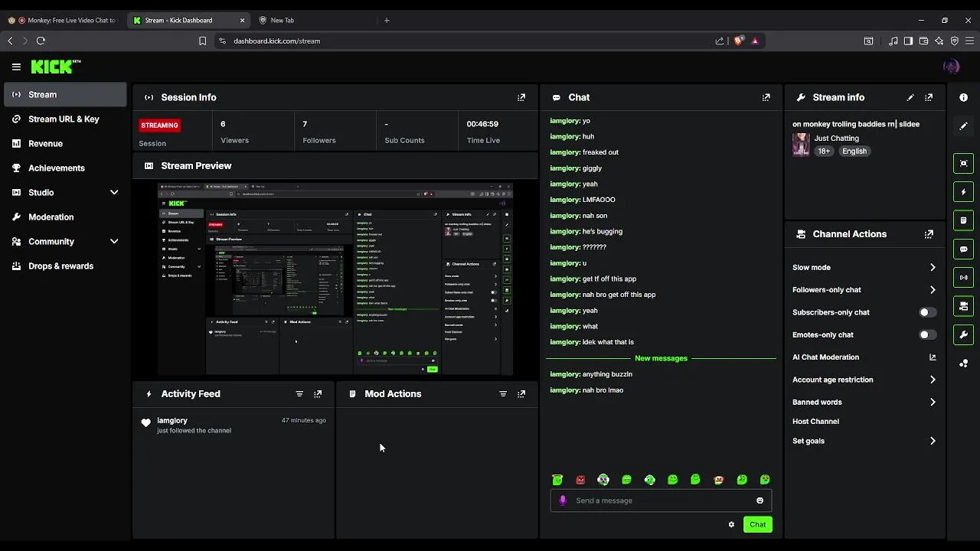Click the info icon in right sidebar
Screen dimensions: 980x551
coord(963,97)
